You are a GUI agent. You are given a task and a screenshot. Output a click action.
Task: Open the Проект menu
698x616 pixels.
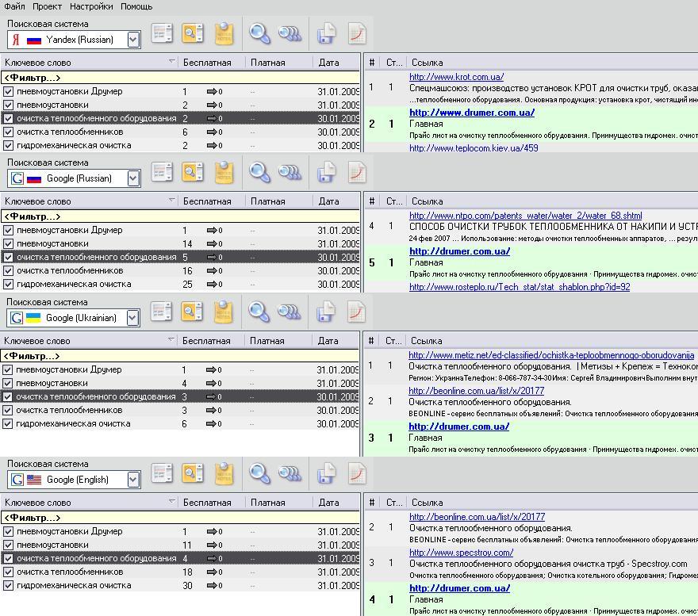[x=47, y=6]
